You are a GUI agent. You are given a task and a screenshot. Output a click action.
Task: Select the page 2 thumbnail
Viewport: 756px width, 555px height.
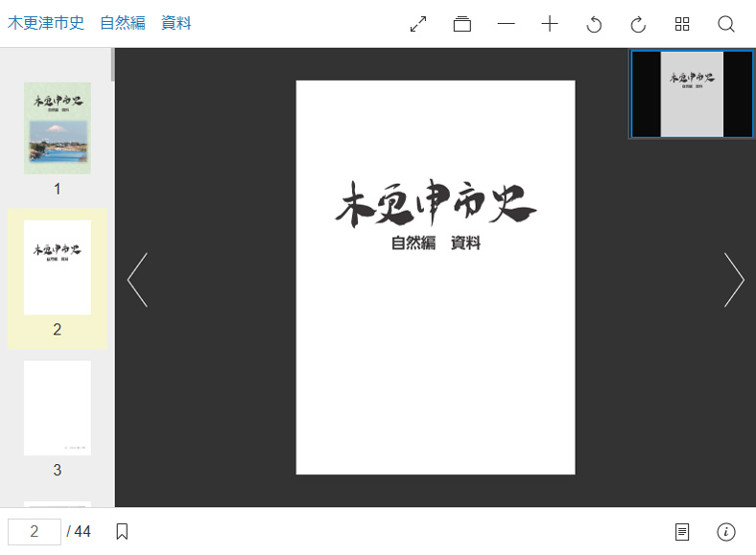58,267
